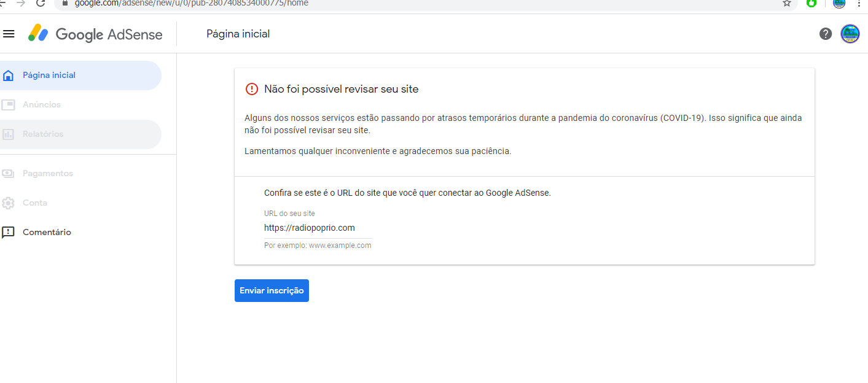Click text Lamentamos qualquer inconveniente
This screenshot has height=383, width=868.
[378, 151]
